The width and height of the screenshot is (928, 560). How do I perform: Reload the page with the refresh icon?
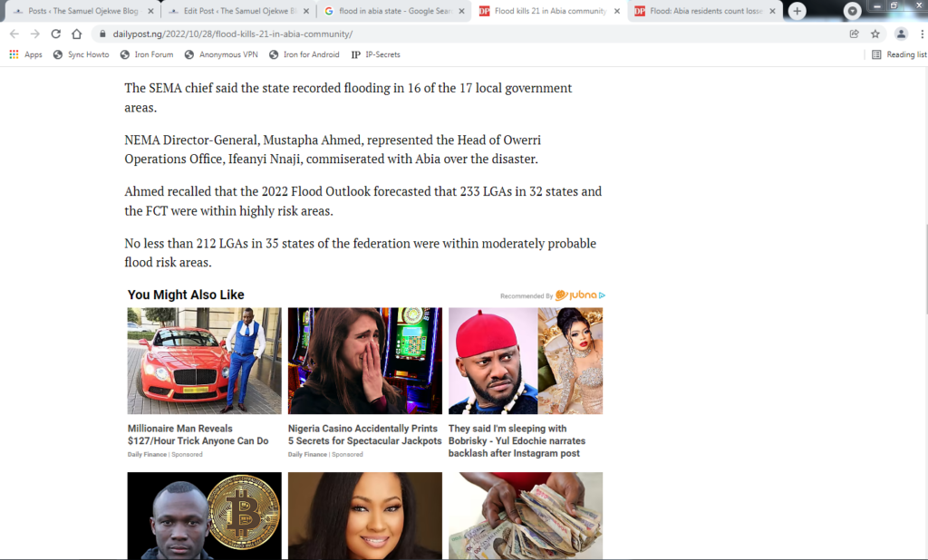[x=55, y=34]
